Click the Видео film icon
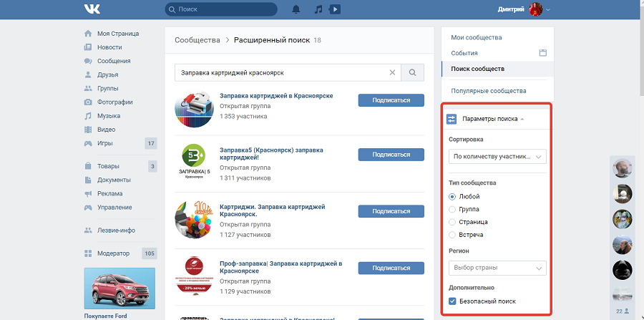The width and height of the screenshot is (644, 320). pos(88,130)
